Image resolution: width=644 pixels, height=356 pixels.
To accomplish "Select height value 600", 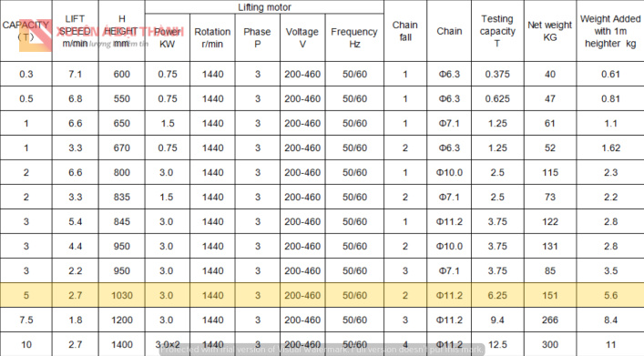I will point(121,75).
